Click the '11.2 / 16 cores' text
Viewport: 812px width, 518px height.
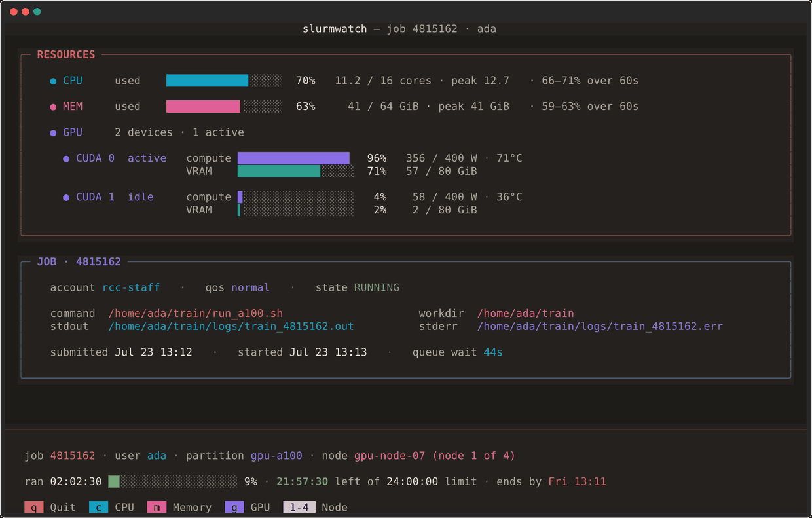383,81
